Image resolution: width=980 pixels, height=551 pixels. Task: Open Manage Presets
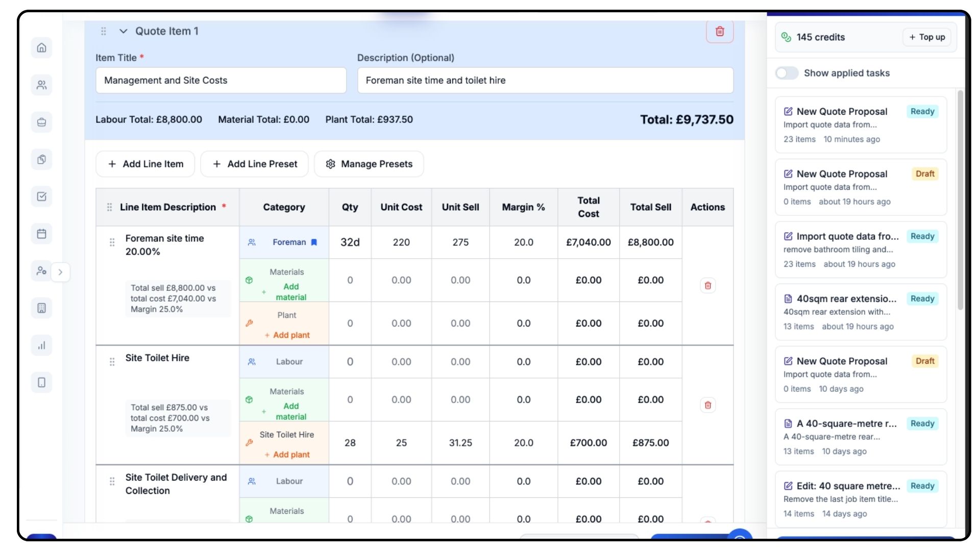(x=369, y=164)
